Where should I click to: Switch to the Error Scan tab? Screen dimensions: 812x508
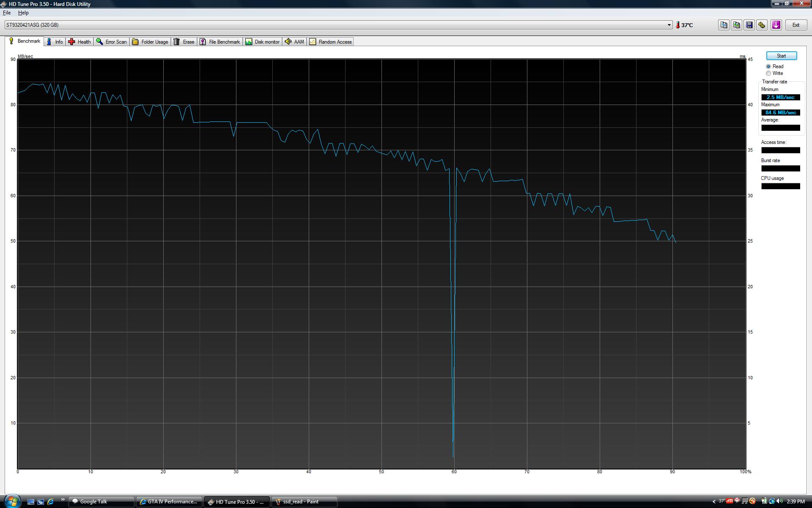pyautogui.click(x=111, y=41)
